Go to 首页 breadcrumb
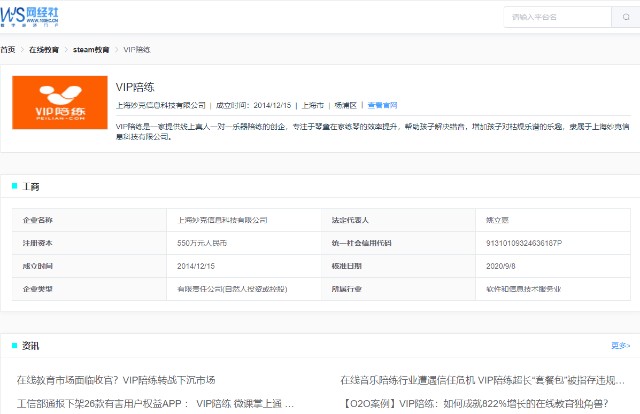 pos(8,50)
